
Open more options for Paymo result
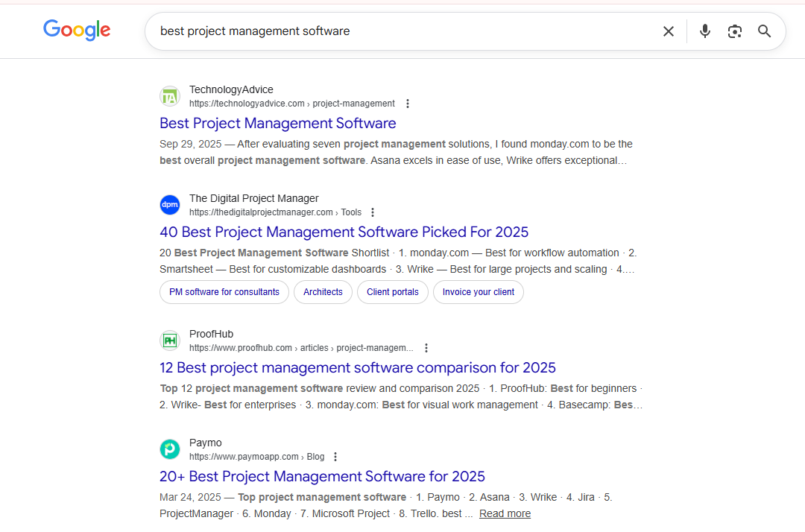[x=335, y=457]
